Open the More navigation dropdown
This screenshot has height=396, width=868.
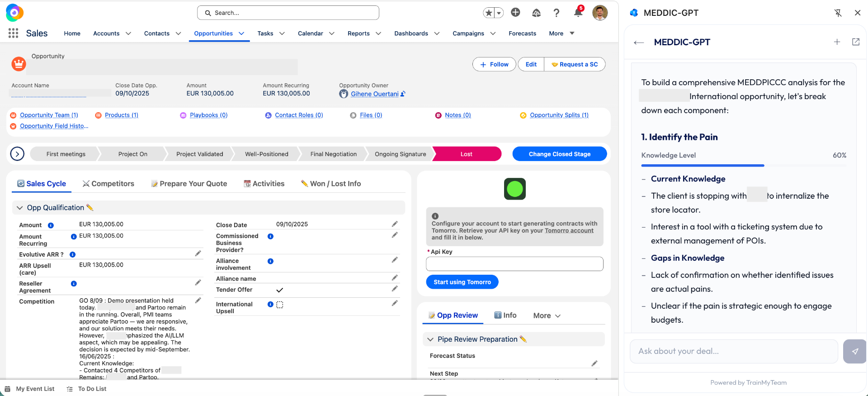point(561,33)
